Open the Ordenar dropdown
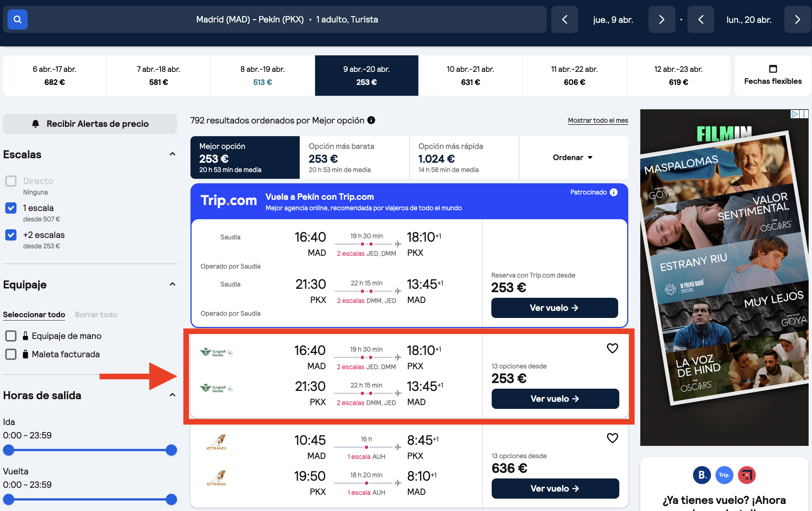 pos(572,157)
